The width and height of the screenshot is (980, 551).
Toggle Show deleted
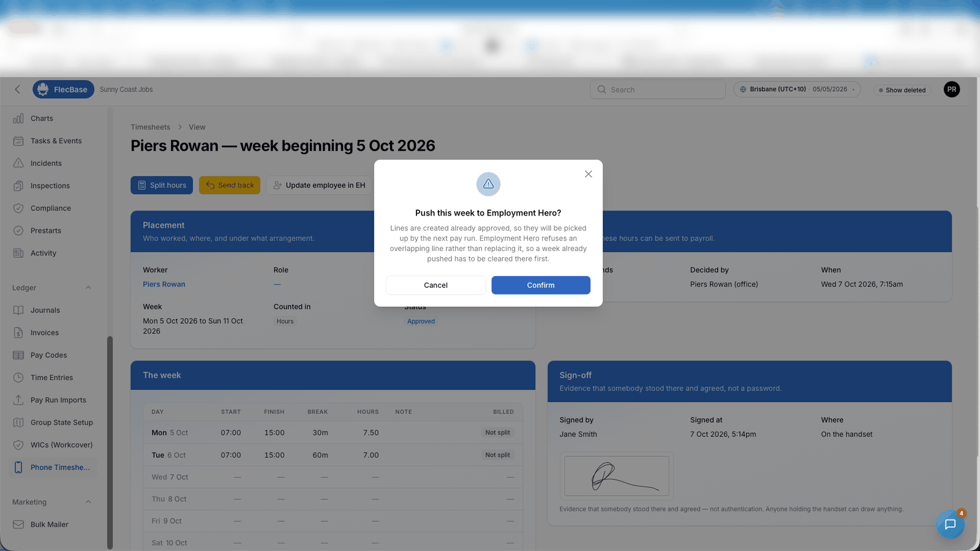[902, 90]
